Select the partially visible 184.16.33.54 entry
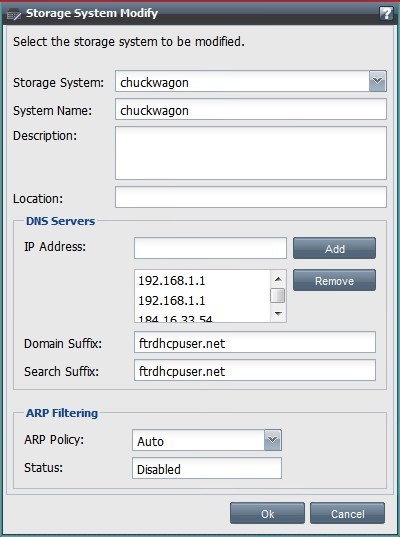The image size is (400, 537). [202, 318]
